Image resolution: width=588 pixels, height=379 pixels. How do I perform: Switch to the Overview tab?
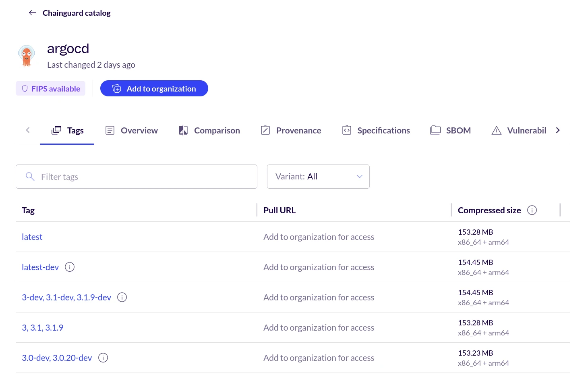click(x=139, y=130)
